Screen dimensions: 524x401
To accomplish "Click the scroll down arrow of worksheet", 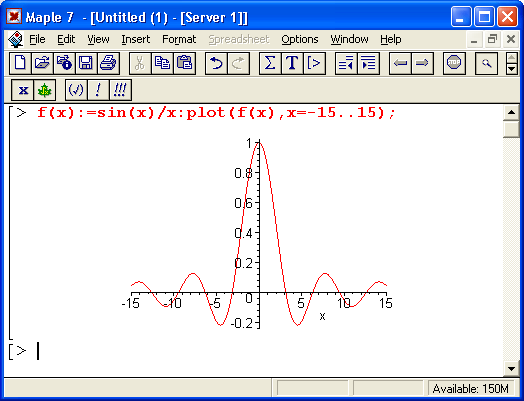I will 511,369.
